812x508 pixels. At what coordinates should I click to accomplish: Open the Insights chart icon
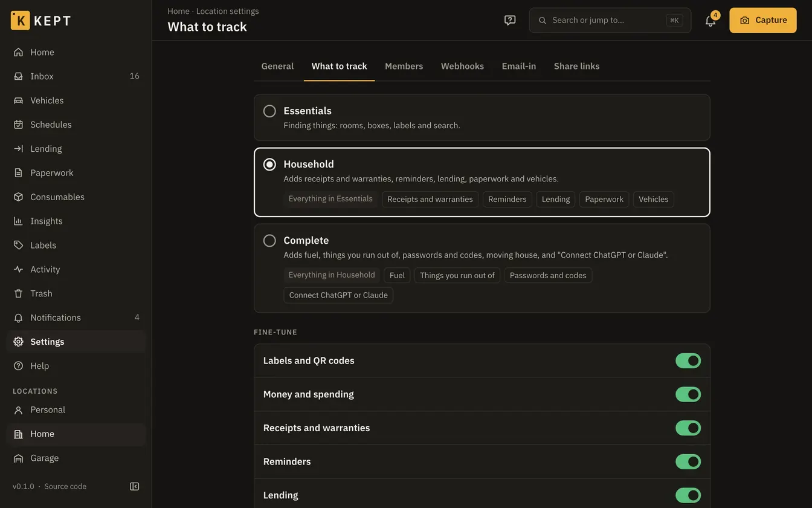pyautogui.click(x=18, y=221)
